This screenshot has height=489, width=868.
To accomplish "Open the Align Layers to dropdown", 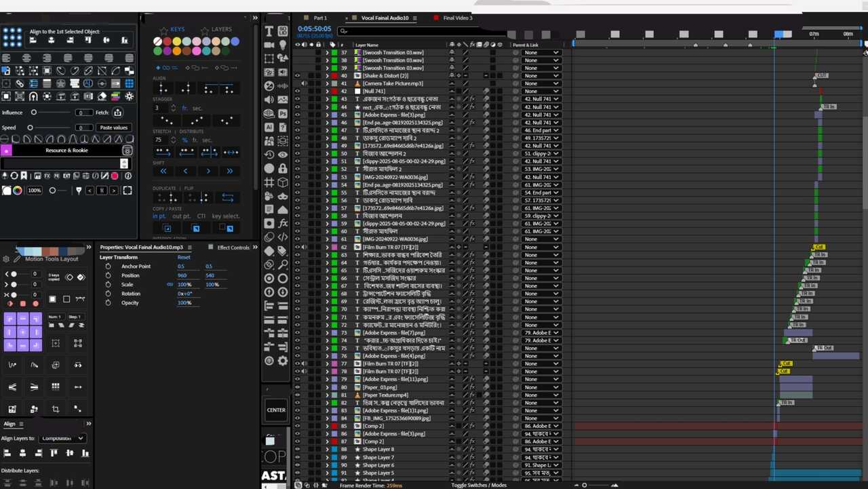I will pos(62,438).
